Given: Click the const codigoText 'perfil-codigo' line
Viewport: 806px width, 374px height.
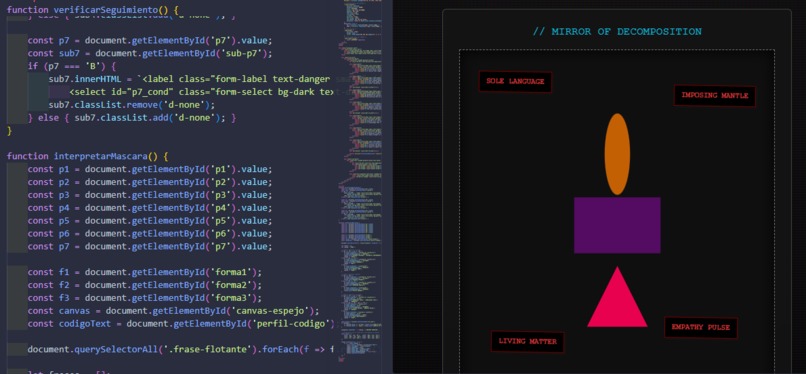Looking at the screenshot, I should click(x=181, y=323).
